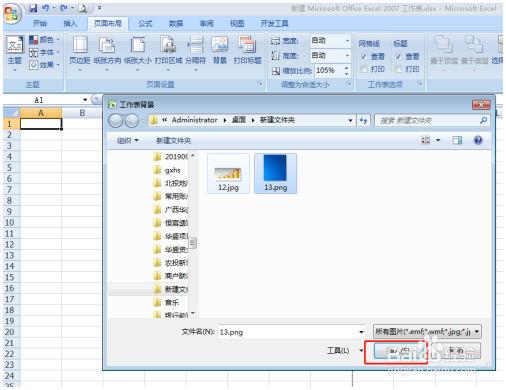Open the Width (宽度) auto dropdown
Viewport: 506px width, 390px height.
pos(330,41)
